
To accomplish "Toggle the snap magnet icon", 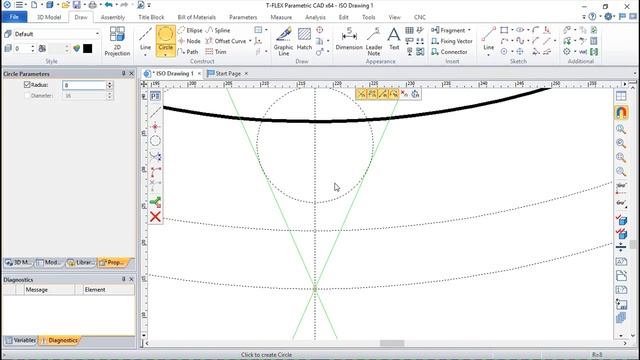I will click(x=621, y=112).
